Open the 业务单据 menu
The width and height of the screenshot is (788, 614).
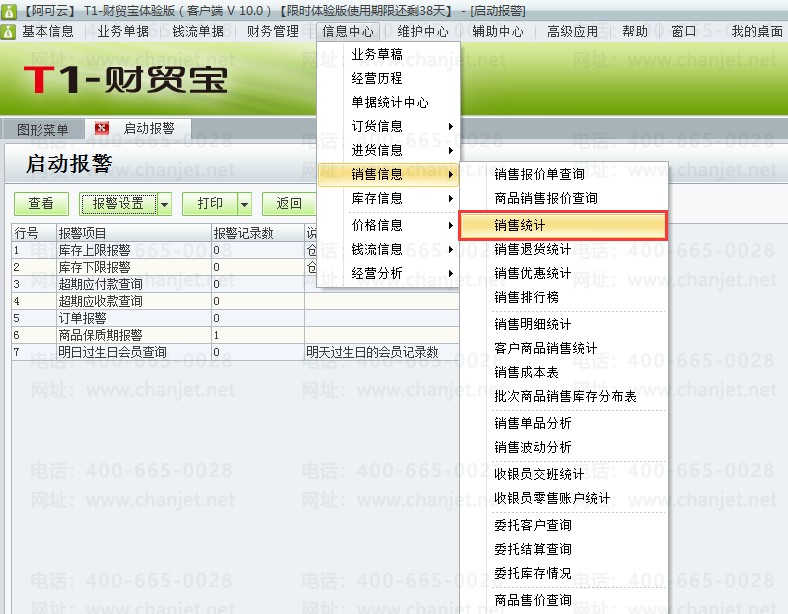point(123,32)
